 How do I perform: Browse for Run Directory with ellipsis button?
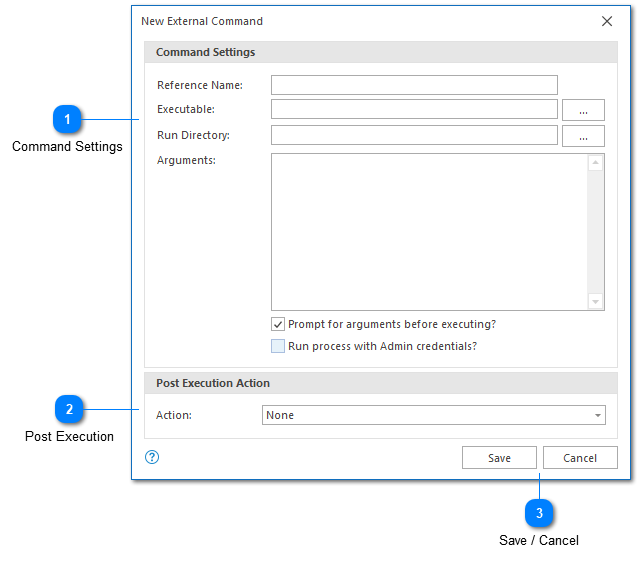[x=583, y=136]
